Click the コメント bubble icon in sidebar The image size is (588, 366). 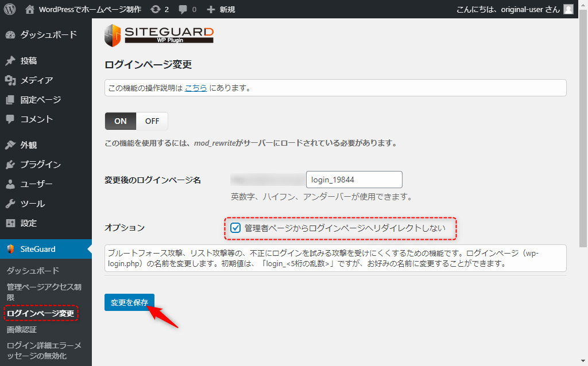(10, 119)
